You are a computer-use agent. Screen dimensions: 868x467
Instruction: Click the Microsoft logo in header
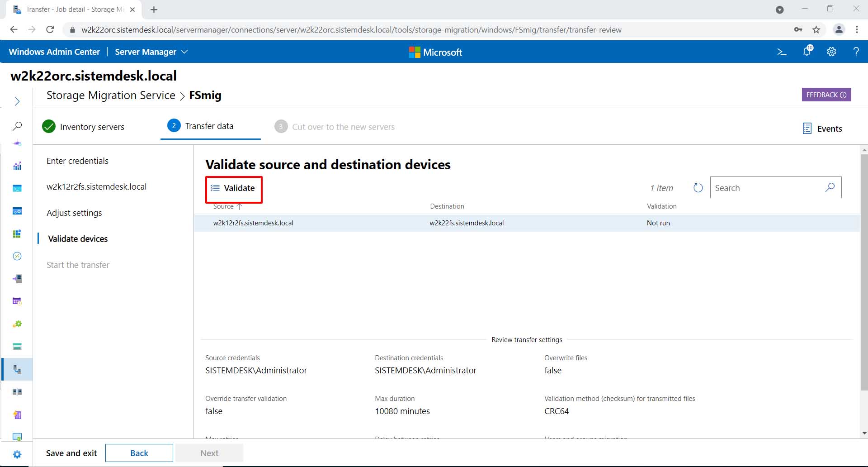pyautogui.click(x=435, y=52)
